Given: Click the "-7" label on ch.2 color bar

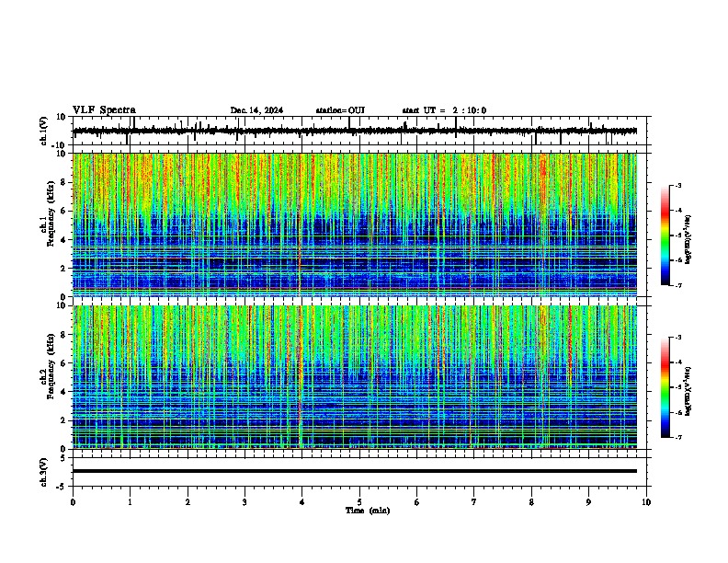Looking at the screenshot, I should point(678,437).
